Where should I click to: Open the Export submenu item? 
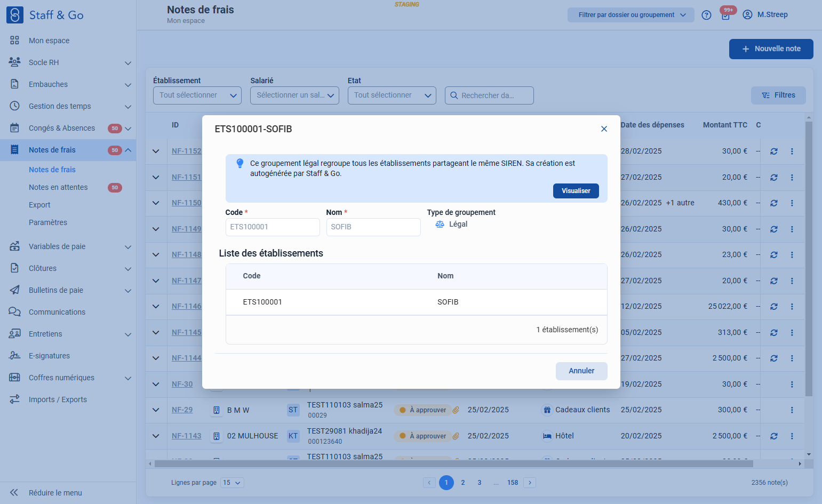pos(39,205)
